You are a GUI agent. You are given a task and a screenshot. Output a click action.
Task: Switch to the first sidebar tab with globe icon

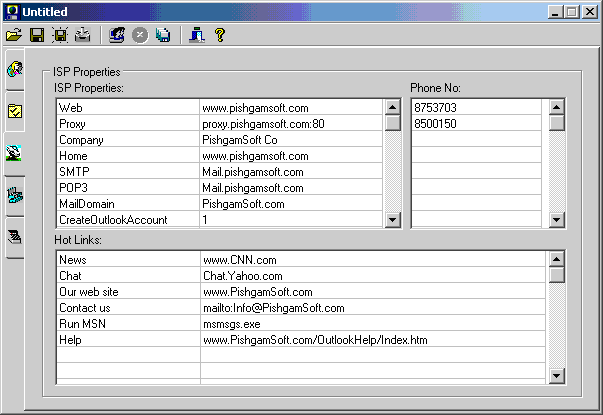pos(15,69)
